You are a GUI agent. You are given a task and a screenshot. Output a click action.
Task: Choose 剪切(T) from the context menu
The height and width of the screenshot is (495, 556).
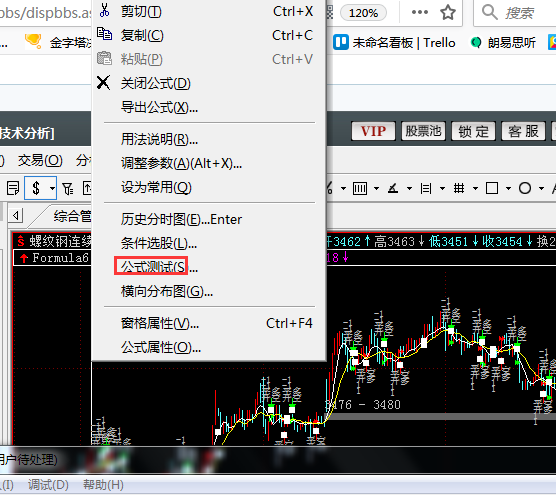tap(209, 11)
